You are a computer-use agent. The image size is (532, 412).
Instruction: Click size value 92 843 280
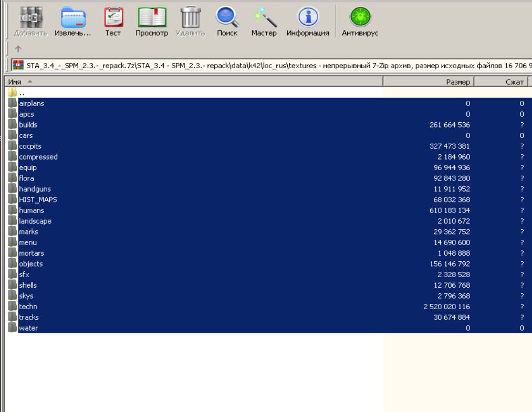[x=452, y=178]
